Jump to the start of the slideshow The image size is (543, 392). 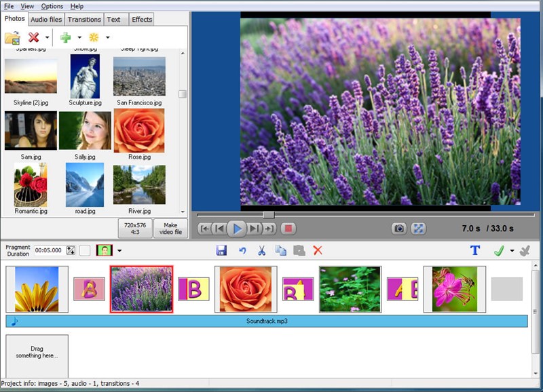[x=205, y=229]
